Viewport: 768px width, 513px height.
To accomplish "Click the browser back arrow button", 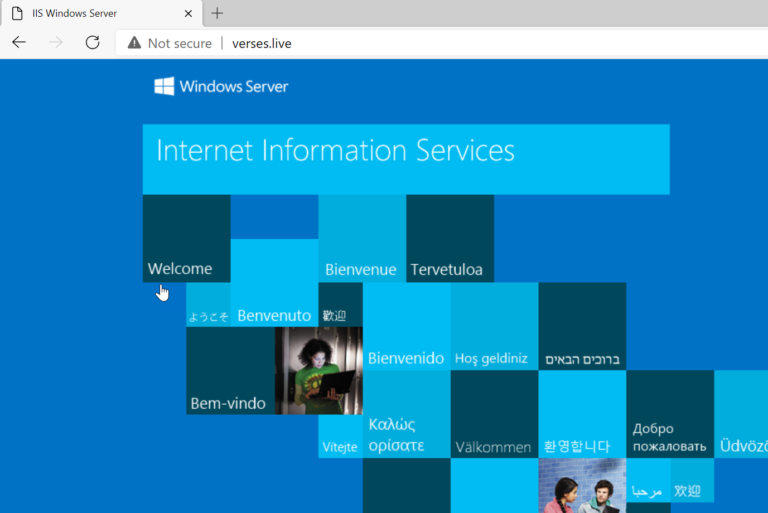I will tap(19, 42).
